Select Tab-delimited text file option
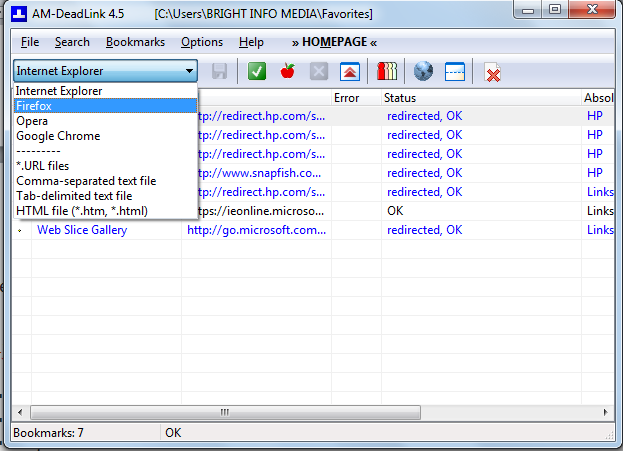 [105, 196]
